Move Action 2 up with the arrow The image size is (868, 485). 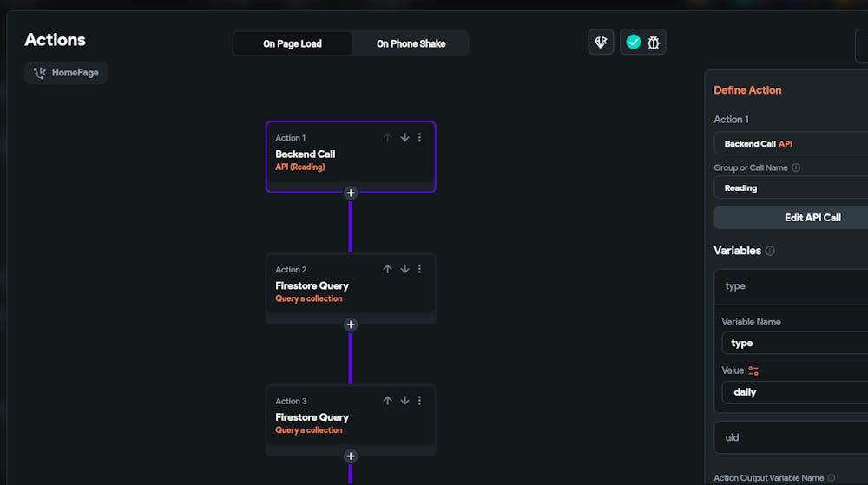(x=388, y=269)
